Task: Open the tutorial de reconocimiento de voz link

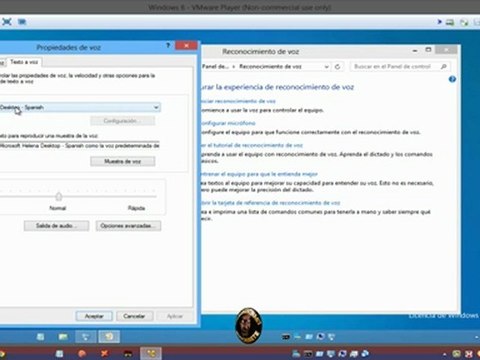Action: (252, 145)
